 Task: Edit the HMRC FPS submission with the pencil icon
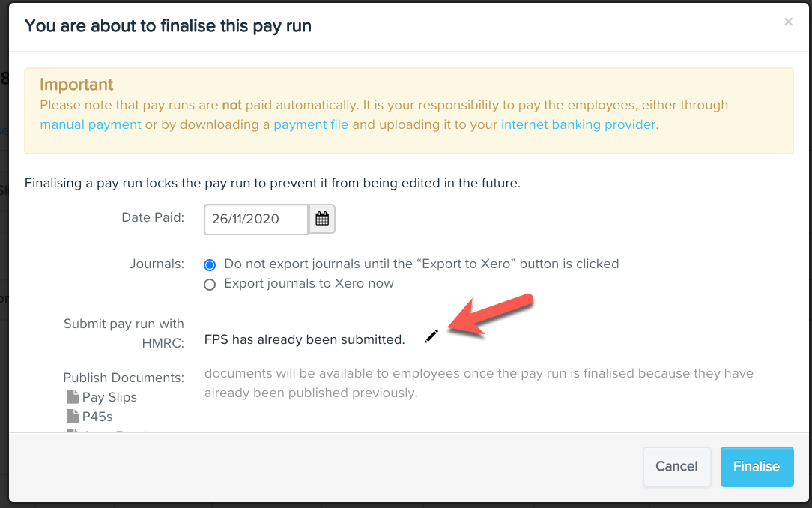[x=431, y=336]
